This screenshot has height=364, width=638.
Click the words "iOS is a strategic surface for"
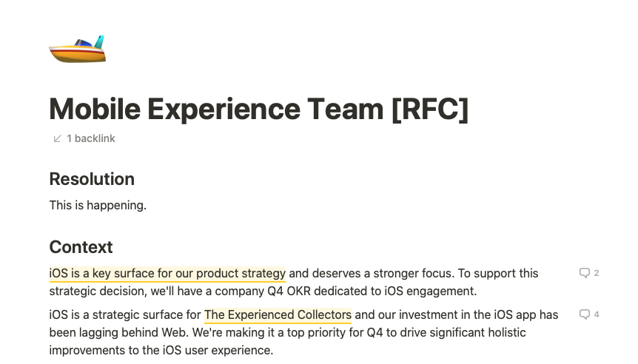125,314
